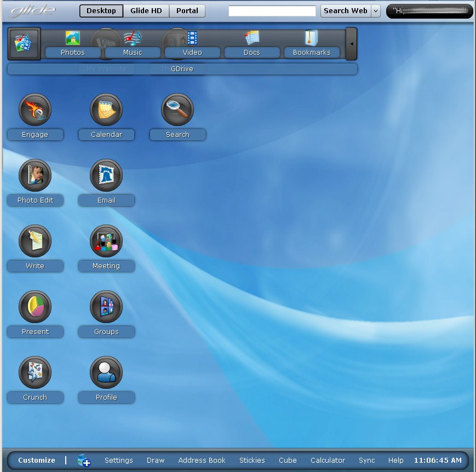This screenshot has height=472, width=476.
Task: Click Sync in the bottom bar
Action: 366,460
